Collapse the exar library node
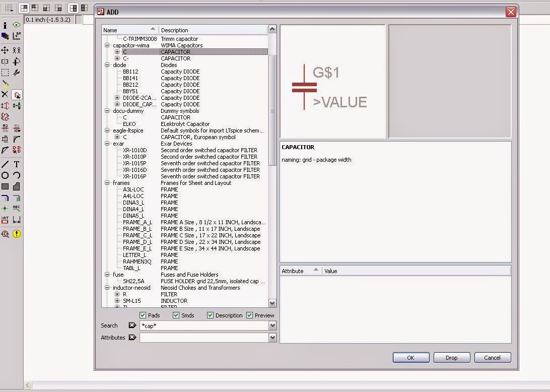 (x=107, y=144)
